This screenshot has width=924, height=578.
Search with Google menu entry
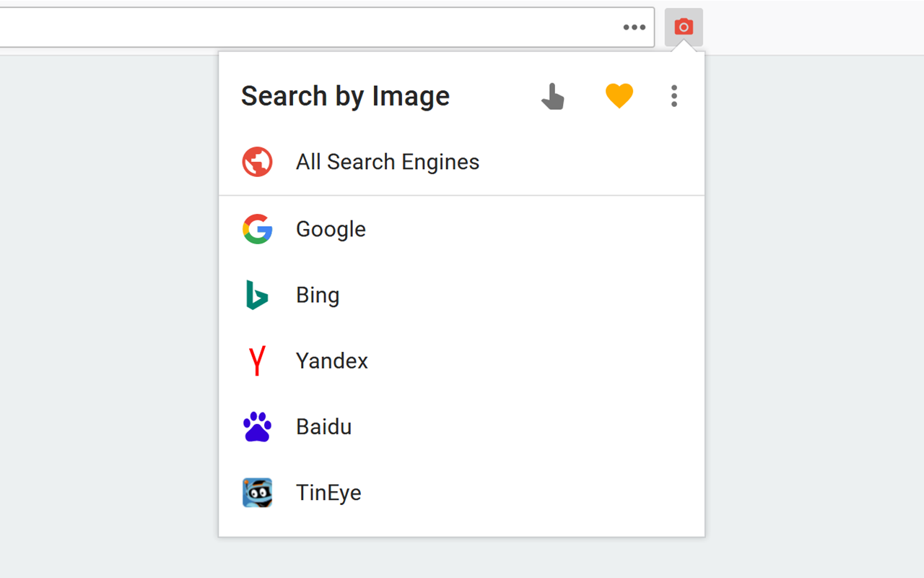point(331,229)
